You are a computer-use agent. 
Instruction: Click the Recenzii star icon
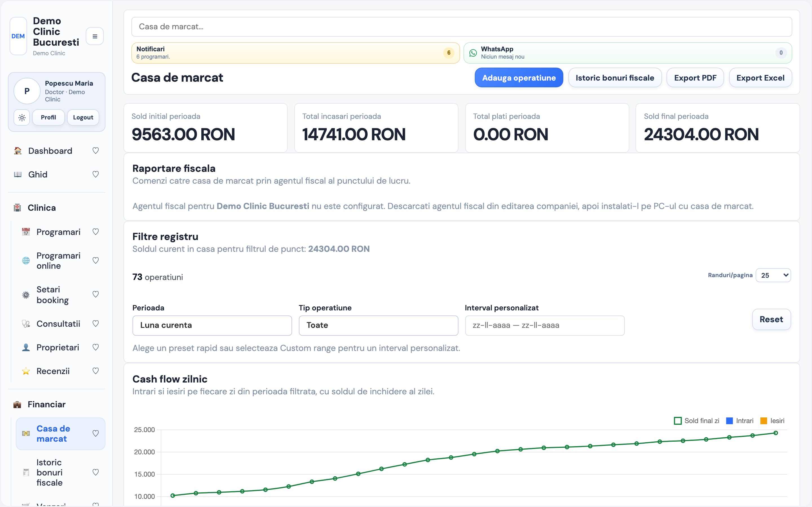click(26, 371)
